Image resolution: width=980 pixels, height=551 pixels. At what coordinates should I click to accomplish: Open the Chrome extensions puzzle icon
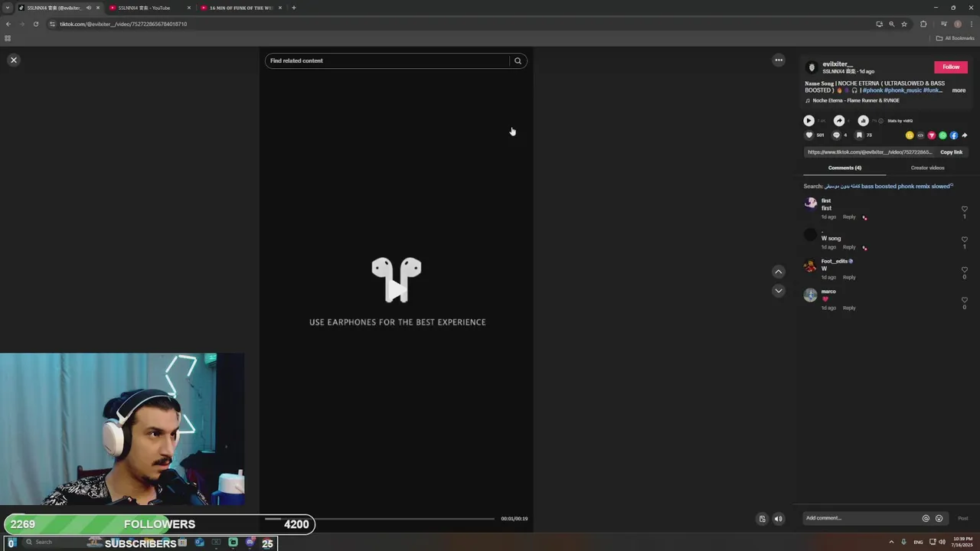point(923,24)
